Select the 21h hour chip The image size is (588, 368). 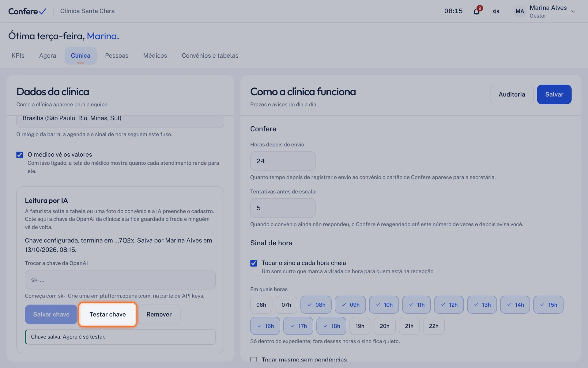pyautogui.click(x=409, y=326)
